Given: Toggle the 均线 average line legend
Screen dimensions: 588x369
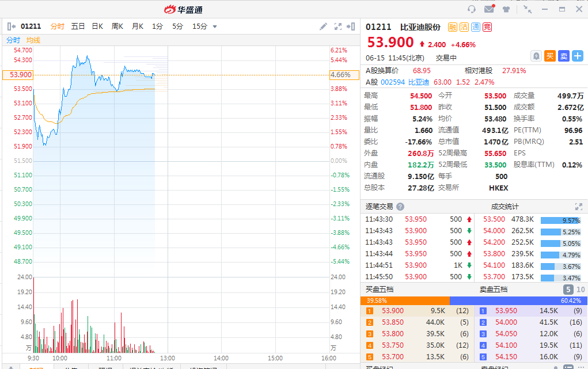Looking at the screenshot, I should coord(33,40).
